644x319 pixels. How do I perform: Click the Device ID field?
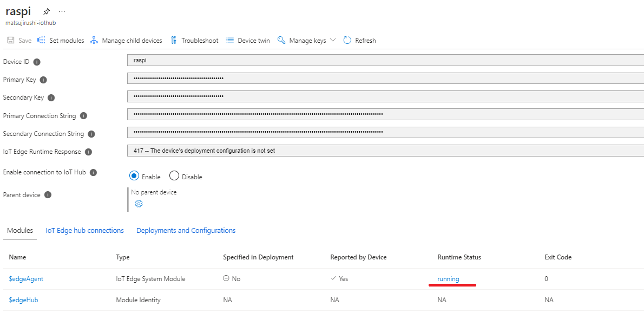[386, 61]
